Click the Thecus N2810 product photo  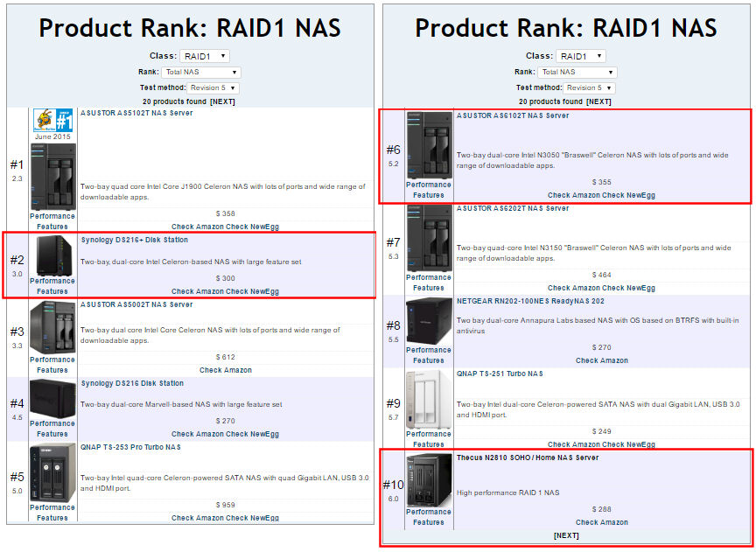pos(429,480)
